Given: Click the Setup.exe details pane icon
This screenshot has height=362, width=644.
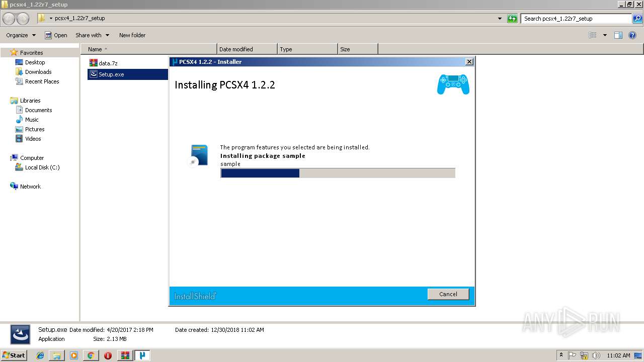Looking at the screenshot, I should tap(20, 335).
